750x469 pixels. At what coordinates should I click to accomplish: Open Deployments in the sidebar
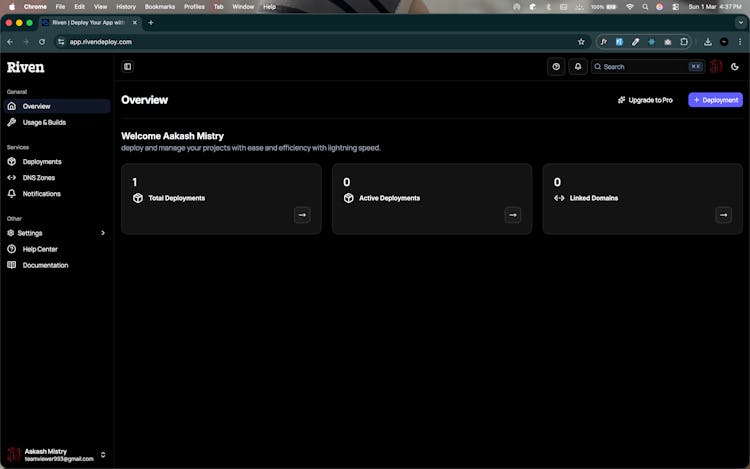coord(42,161)
